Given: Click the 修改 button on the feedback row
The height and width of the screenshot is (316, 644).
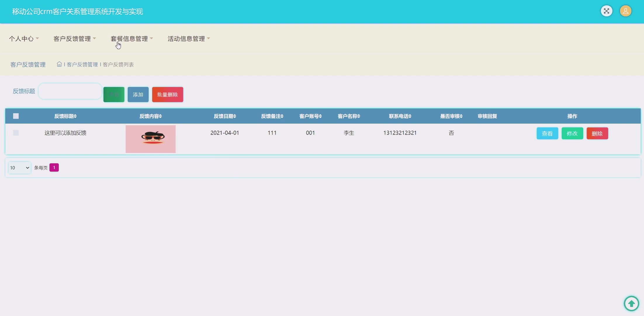Looking at the screenshot, I should pos(572,133).
